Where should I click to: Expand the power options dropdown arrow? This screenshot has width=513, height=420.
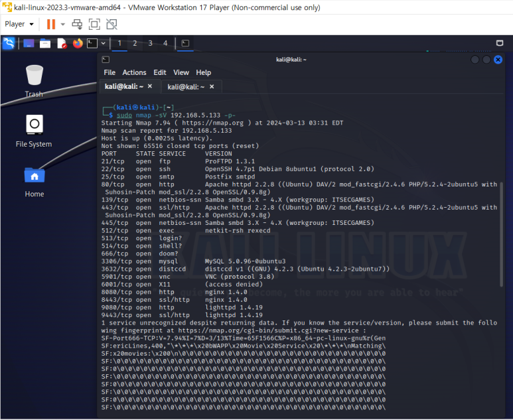point(63,24)
